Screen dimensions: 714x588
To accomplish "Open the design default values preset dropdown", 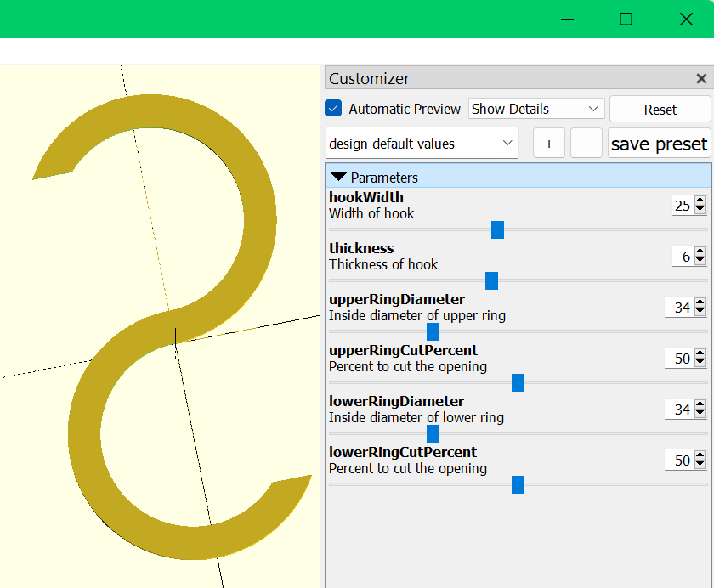I will pos(422,143).
